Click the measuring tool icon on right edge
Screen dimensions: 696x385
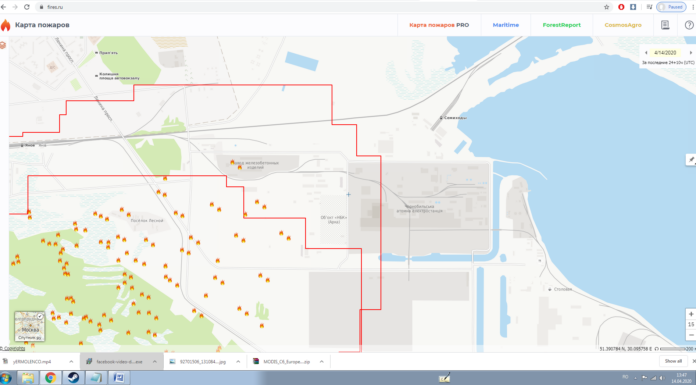pos(691,160)
